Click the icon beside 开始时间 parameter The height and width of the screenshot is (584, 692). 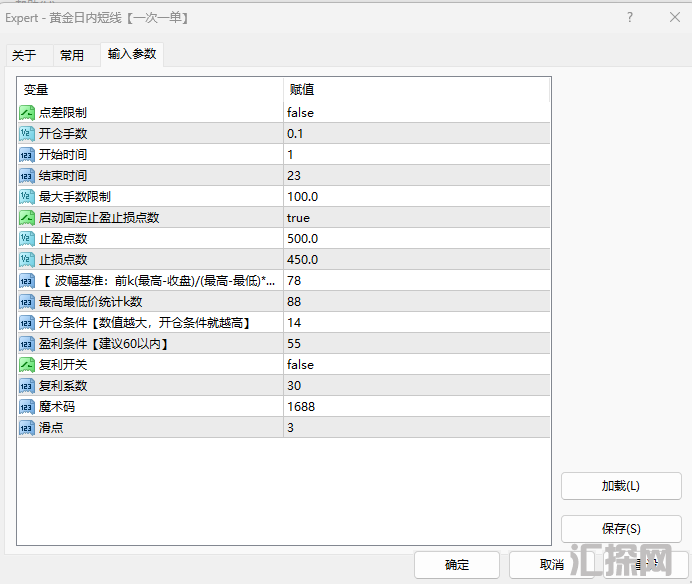tap(27, 155)
